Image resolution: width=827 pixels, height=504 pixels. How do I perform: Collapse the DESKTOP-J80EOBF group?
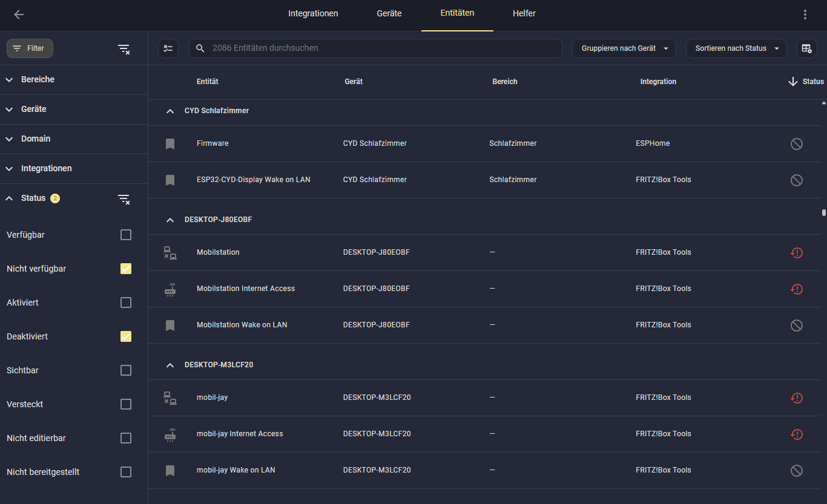coord(170,220)
